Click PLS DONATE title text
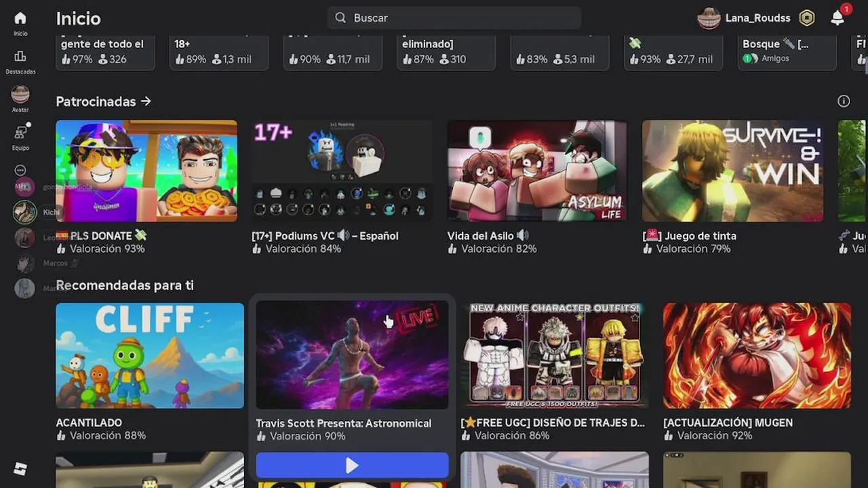The image size is (868, 488). (101, 236)
